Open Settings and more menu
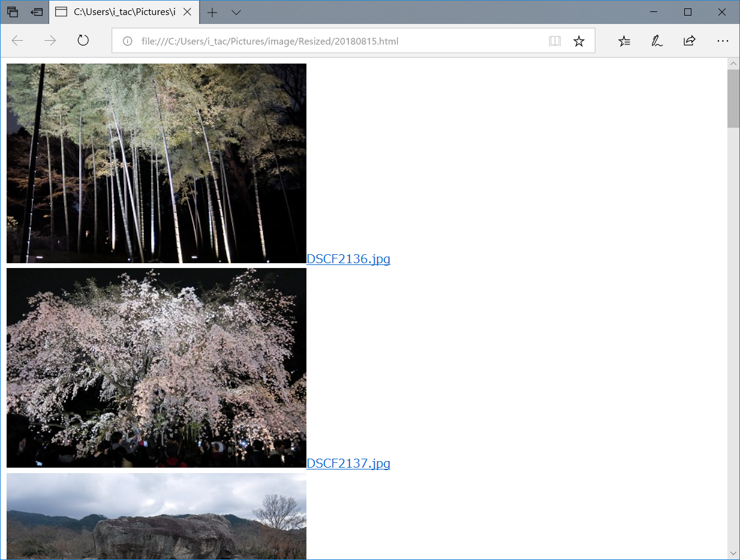The width and height of the screenshot is (740, 560). (723, 41)
